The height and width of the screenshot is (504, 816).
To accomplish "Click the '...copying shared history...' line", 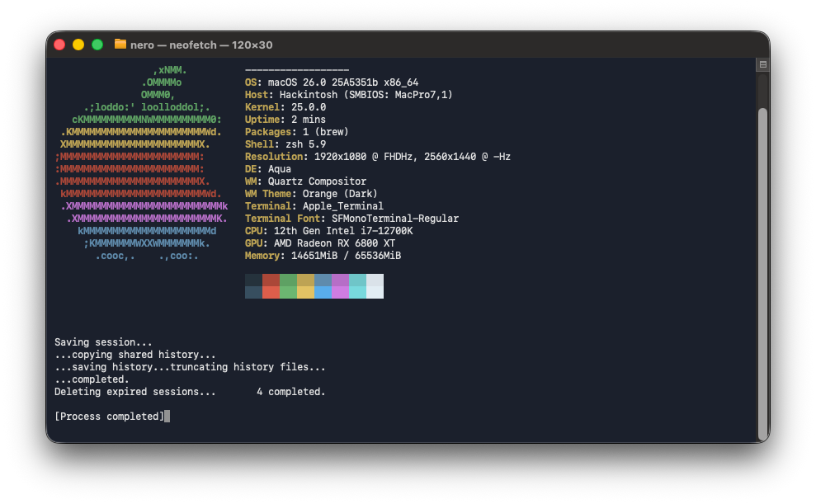I will pyautogui.click(x=134, y=355).
